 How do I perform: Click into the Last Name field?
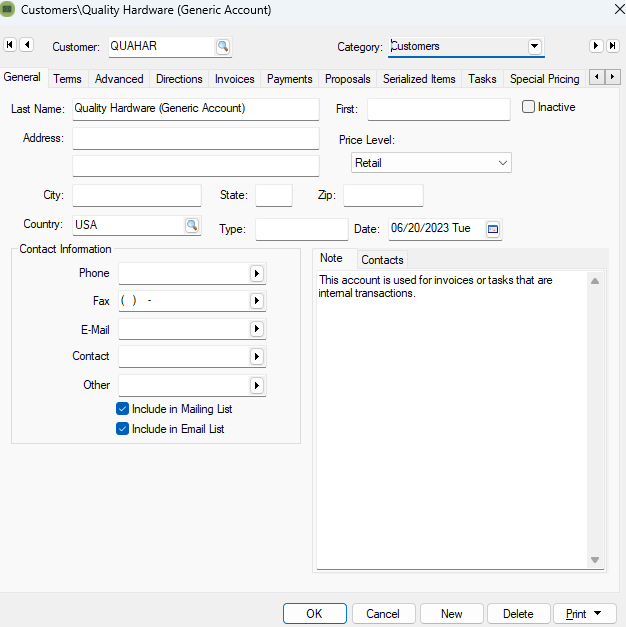[x=196, y=109]
